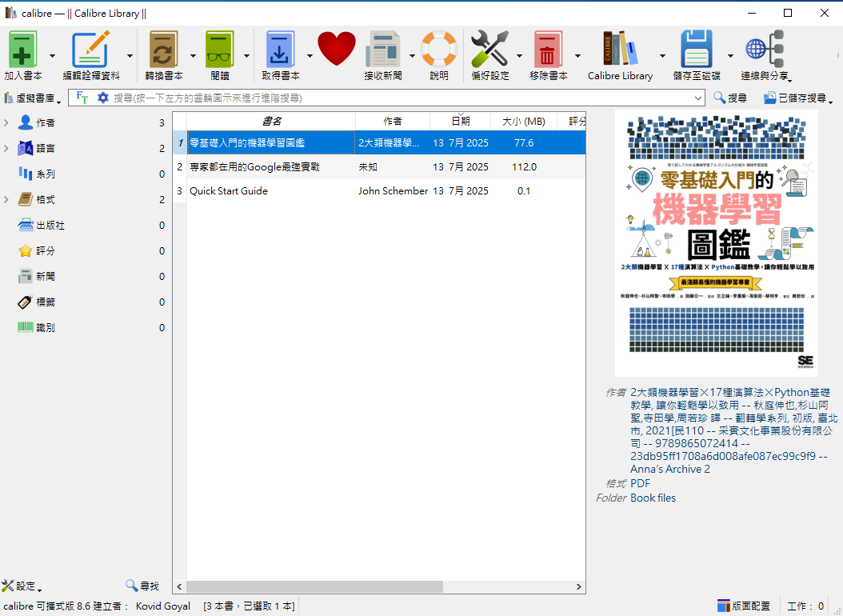Open dropdown arrow beside 加入書本

(x=52, y=55)
